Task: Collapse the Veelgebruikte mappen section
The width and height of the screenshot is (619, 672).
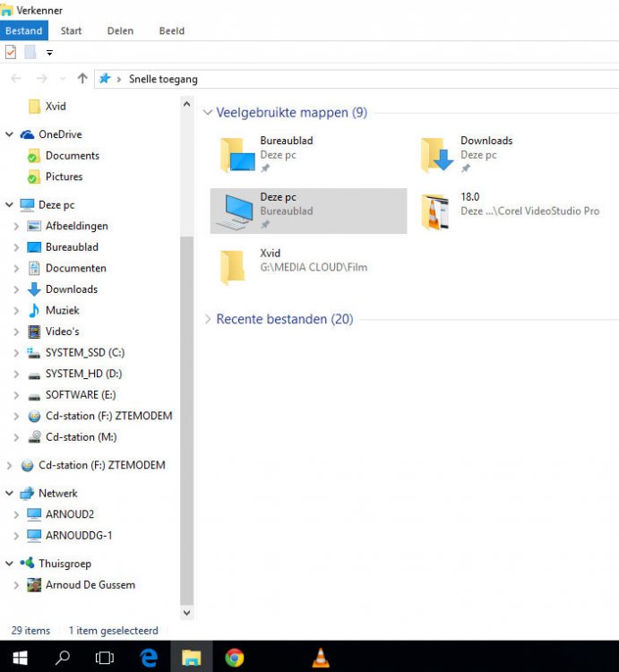Action: click(x=208, y=113)
